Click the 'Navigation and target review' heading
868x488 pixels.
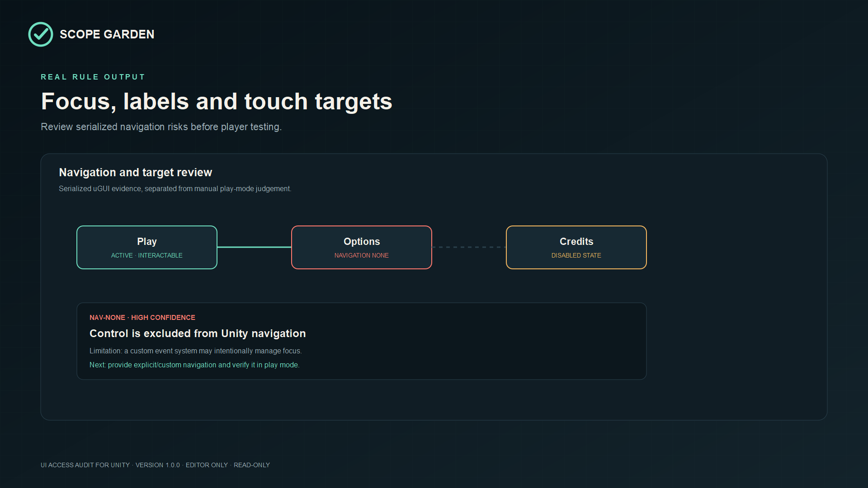(x=136, y=173)
